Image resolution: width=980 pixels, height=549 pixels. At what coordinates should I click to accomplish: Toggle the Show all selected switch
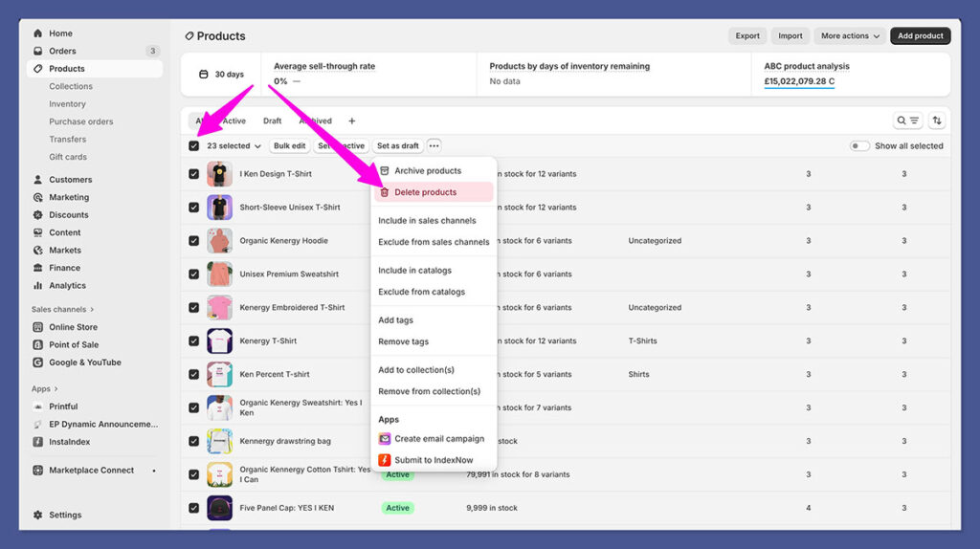pyautogui.click(x=859, y=146)
